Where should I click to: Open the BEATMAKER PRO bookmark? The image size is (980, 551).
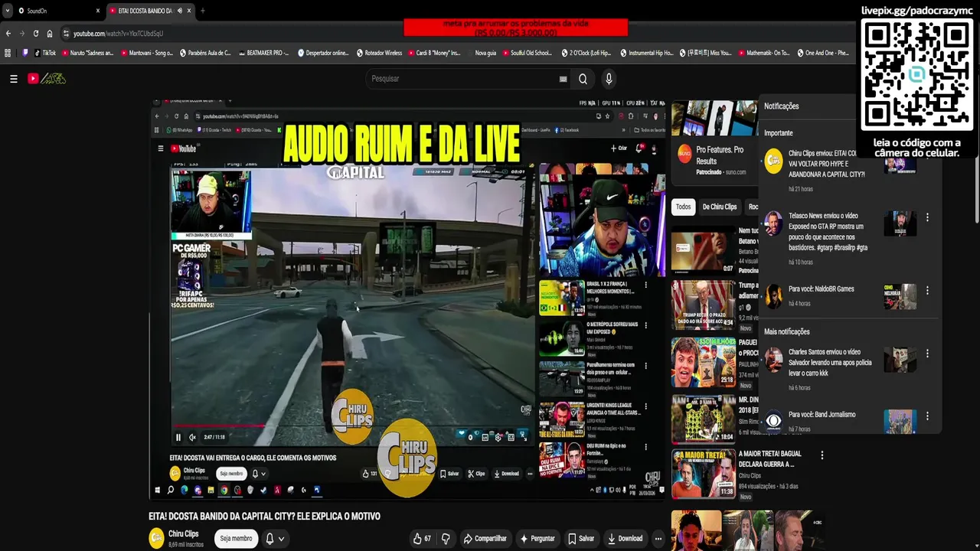263,53
